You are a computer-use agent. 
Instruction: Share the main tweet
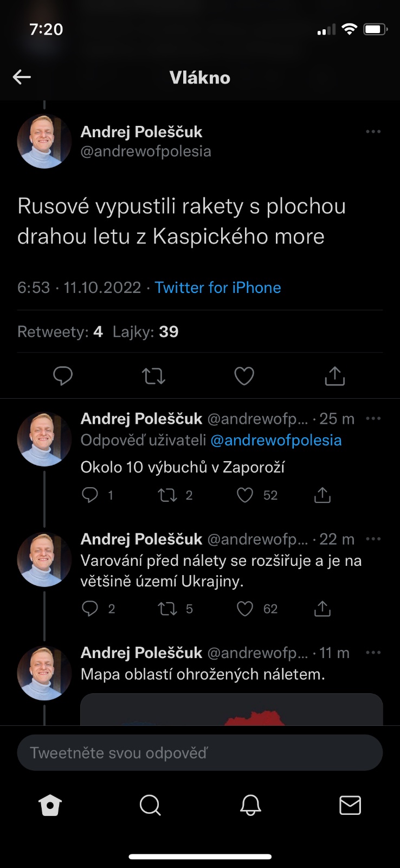point(334,375)
